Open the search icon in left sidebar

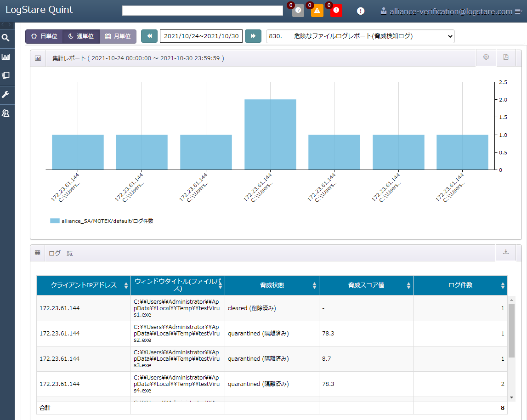[6, 38]
